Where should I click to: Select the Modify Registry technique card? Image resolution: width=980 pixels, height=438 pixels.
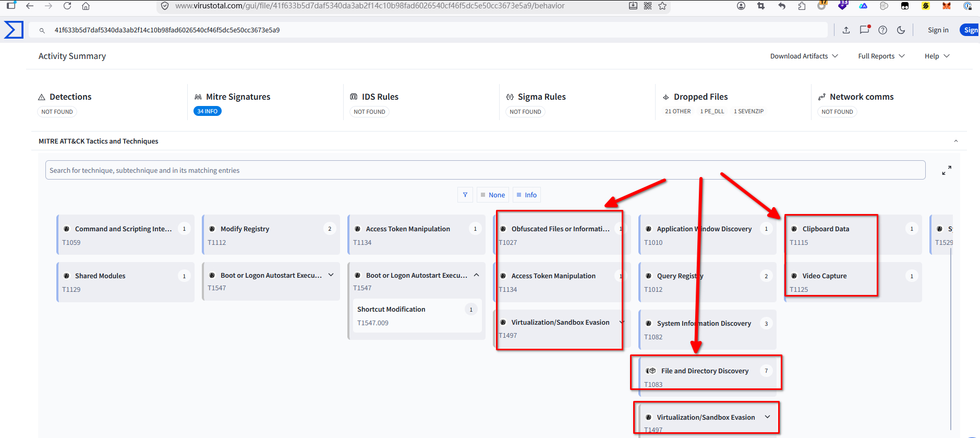click(x=271, y=235)
